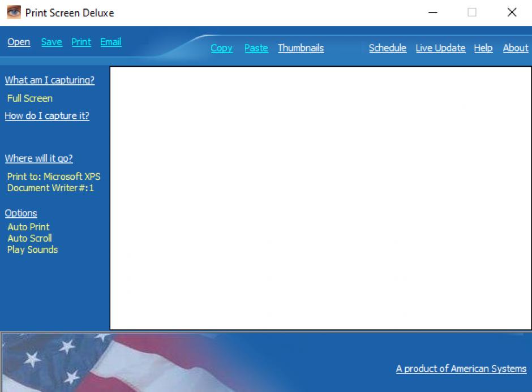
Task: Minimize the Print Screen Deluxe window
Action: coord(433,12)
